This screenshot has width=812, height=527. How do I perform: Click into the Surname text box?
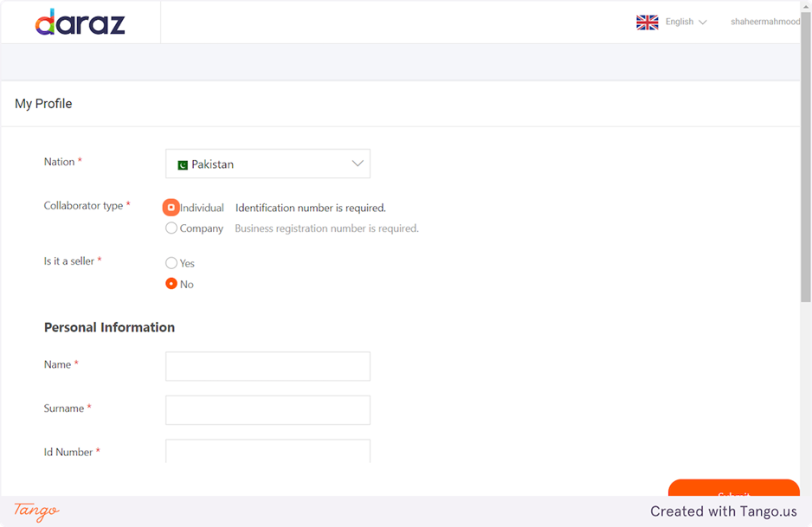267,410
